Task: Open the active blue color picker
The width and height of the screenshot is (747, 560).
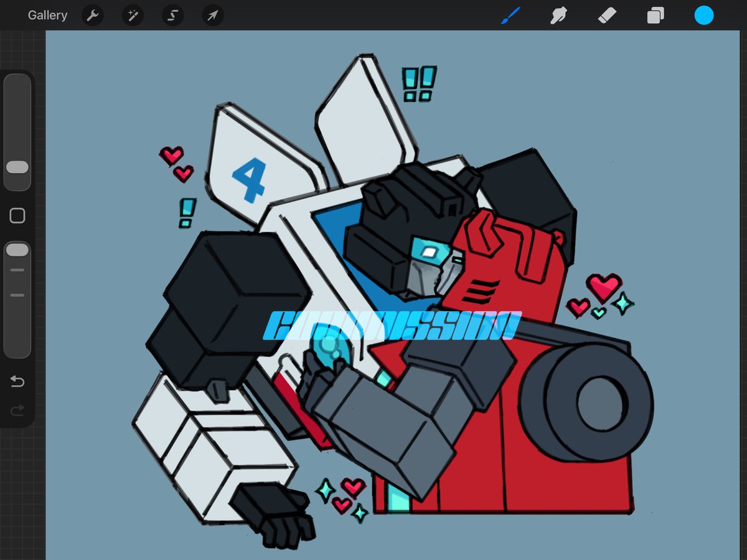Action: click(x=704, y=16)
